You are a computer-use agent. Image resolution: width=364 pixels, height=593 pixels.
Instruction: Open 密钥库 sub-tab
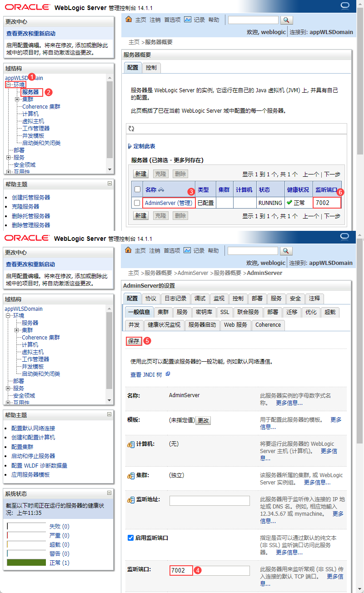(x=204, y=312)
